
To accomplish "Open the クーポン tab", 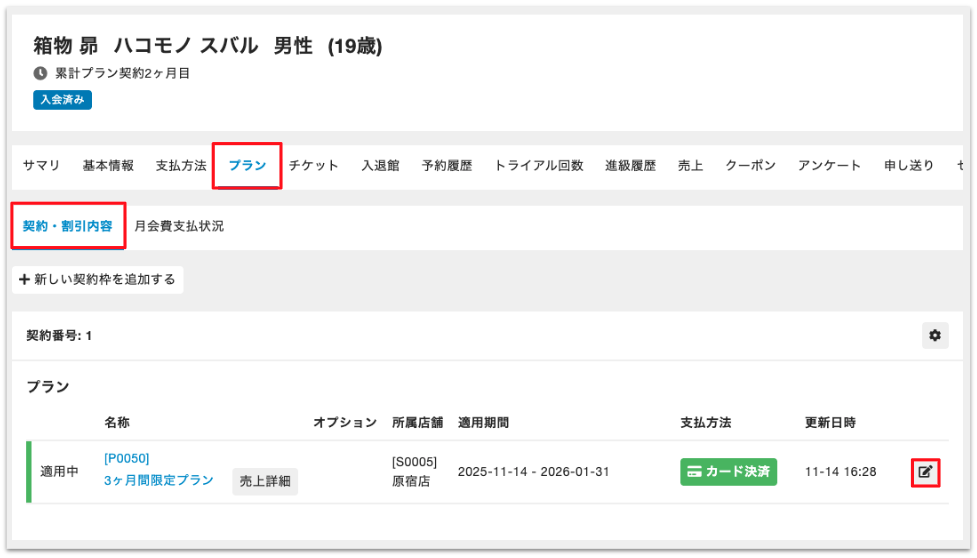I will click(x=750, y=166).
